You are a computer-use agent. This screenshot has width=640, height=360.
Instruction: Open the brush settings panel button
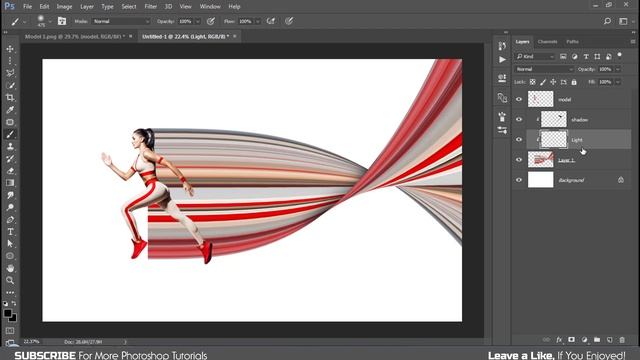click(x=62, y=21)
